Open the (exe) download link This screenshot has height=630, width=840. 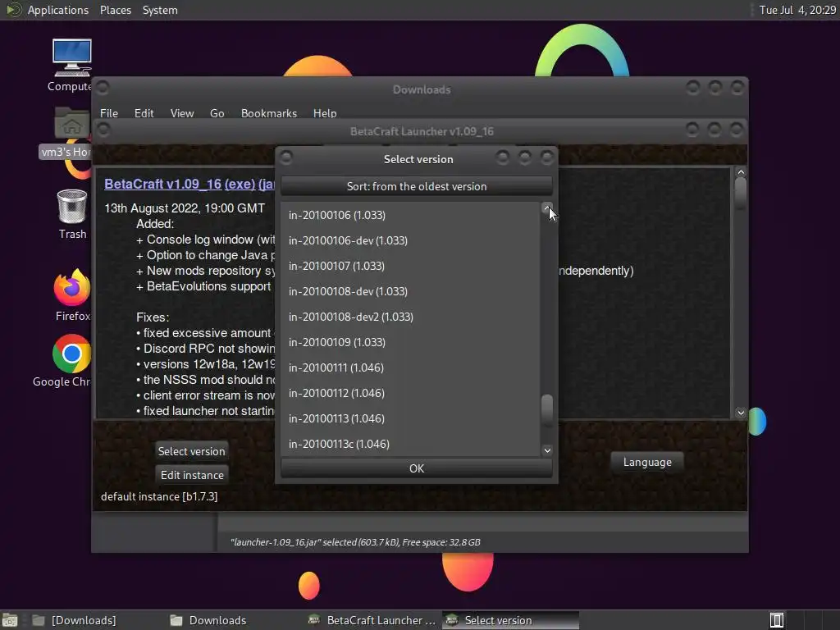[240, 184]
